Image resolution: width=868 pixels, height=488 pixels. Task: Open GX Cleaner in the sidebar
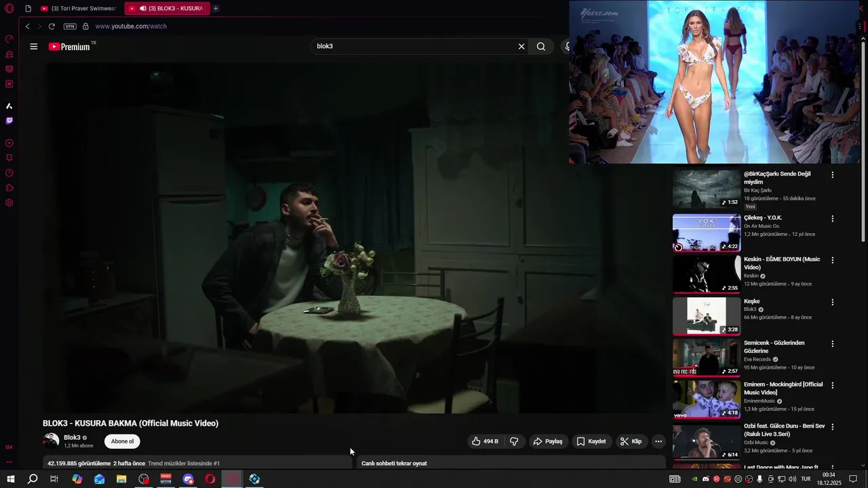(9, 54)
